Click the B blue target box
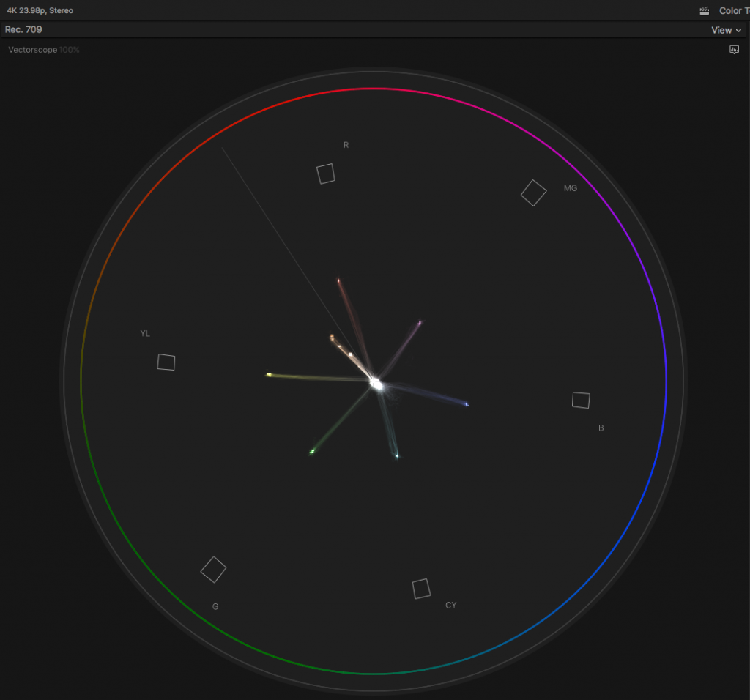750x700 pixels. 581,400
